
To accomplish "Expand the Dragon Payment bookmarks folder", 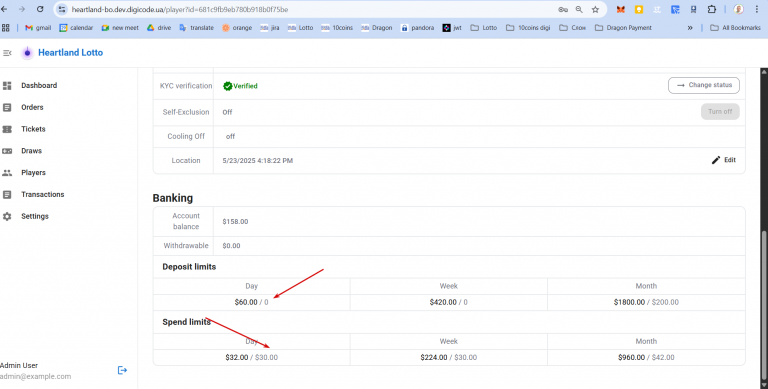I will coord(623,28).
